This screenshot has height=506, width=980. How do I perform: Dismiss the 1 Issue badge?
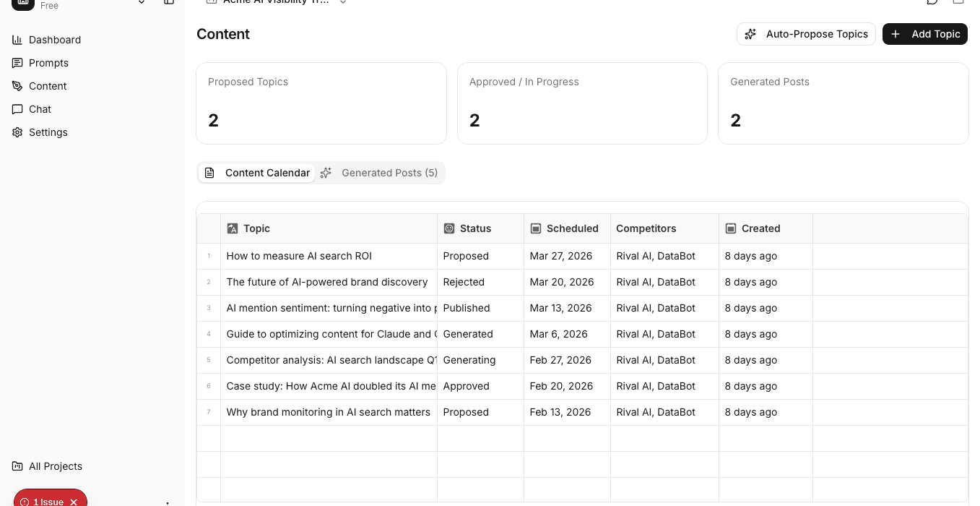tap(74, 502)
